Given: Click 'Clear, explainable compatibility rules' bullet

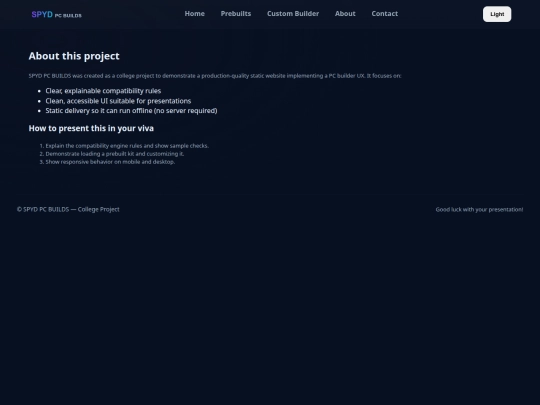Looking at the screenshot, I should (x=103, y=91).
